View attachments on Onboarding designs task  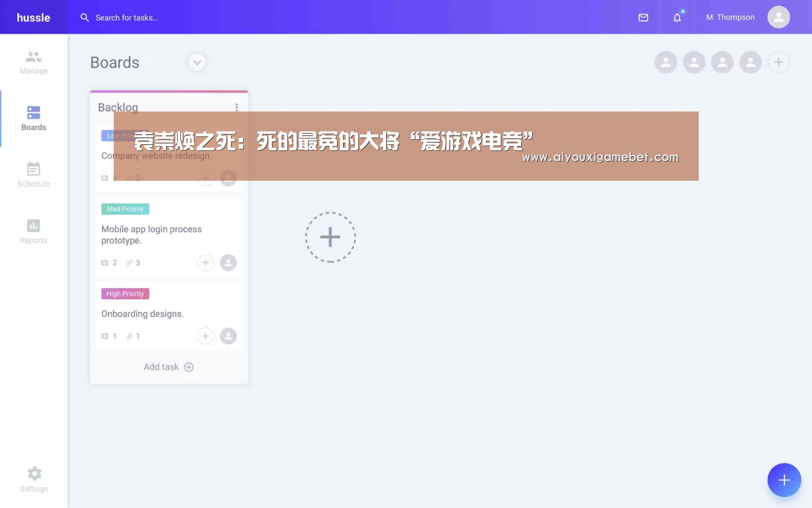click(x=133, y=336)
